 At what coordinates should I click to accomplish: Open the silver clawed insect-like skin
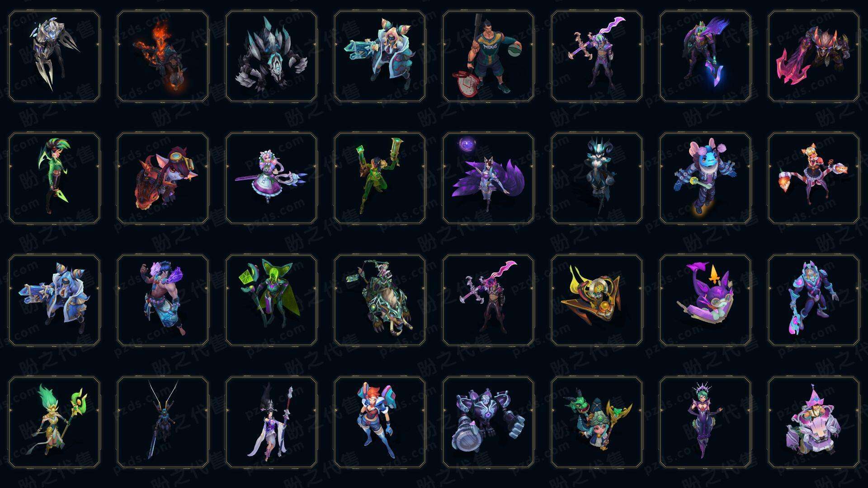point(54,56)
